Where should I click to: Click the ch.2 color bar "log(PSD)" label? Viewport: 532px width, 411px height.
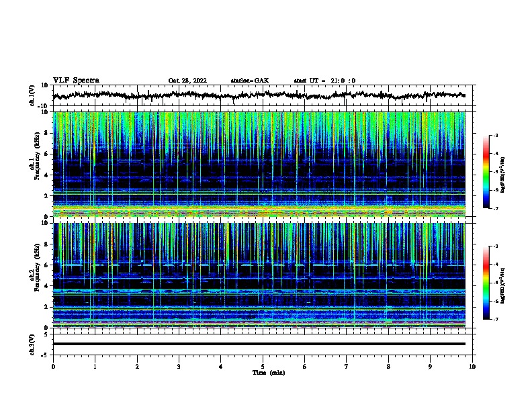pos(503,286)
